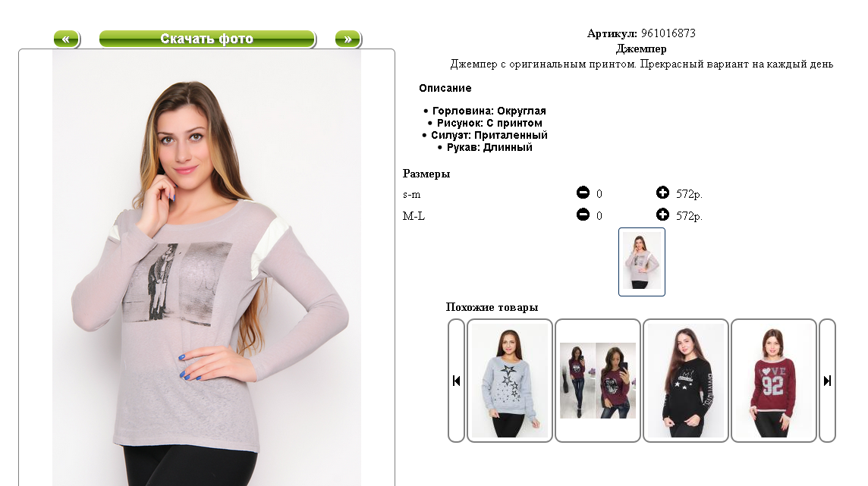This screenshot has width=868, height=486.
Task: Decrease quantity for size s-m
Action: coord(583,193)
